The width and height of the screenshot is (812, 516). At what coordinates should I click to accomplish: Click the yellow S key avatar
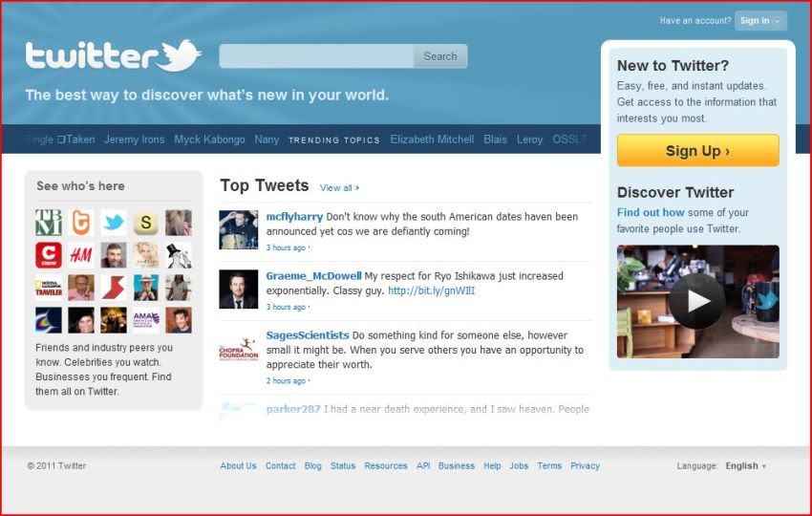(146, 223)
